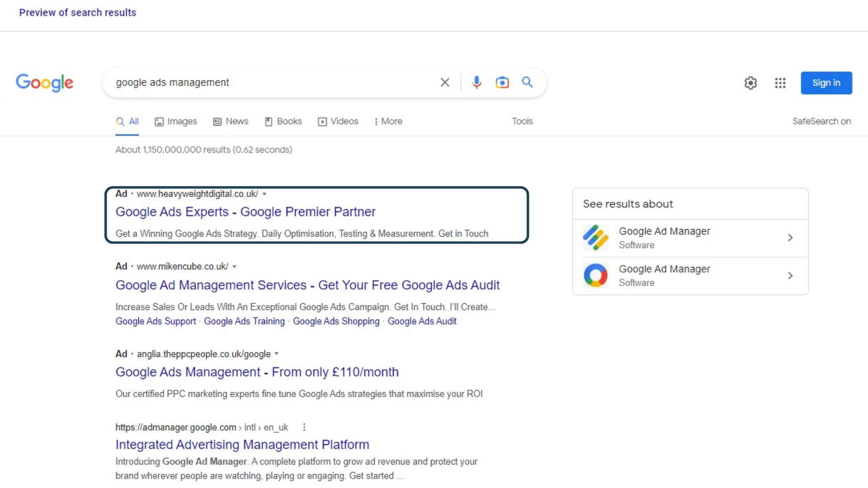Click the Google Ads Training sitelink
Viewport: 868px width, 488px height.
point(244,321)
